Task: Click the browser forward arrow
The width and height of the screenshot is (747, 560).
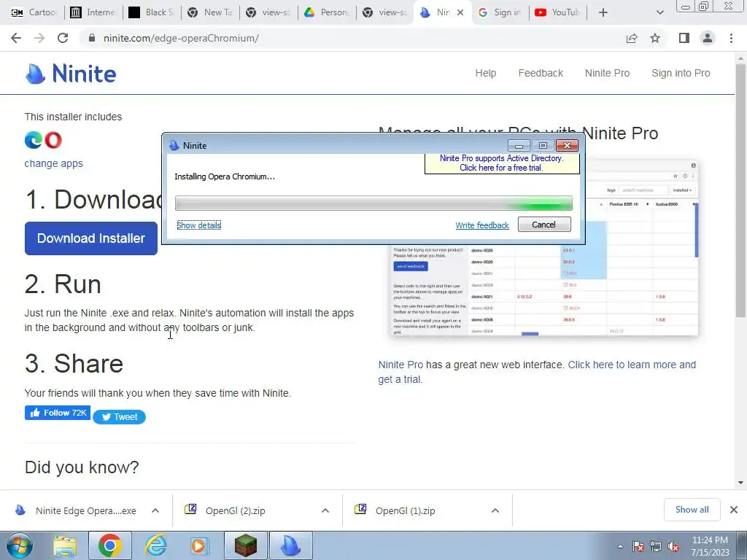Action: pyautogui.click(x=39, y=38)
